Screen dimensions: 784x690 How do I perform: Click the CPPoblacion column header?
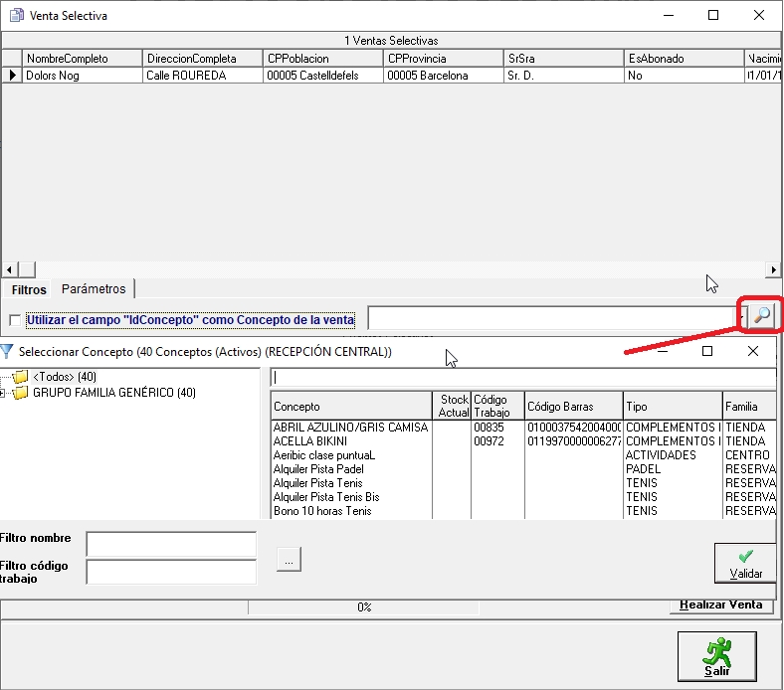pyautogui.click(x=323, y=59)
